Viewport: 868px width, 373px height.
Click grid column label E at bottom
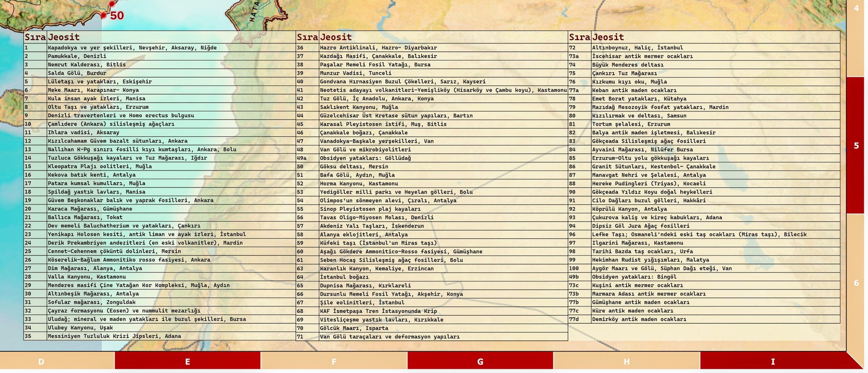188,361
